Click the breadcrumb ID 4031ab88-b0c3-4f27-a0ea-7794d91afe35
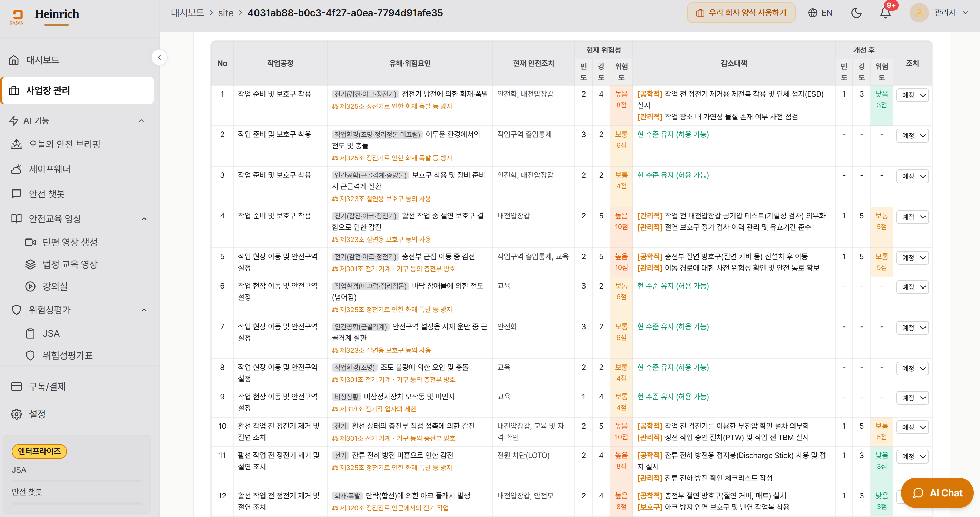 pos(345,13)
